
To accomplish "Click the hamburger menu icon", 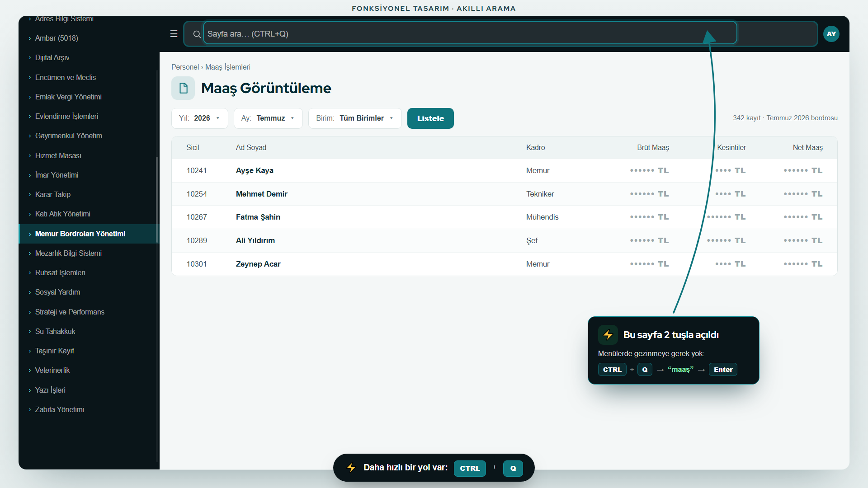I will [174, 34].
